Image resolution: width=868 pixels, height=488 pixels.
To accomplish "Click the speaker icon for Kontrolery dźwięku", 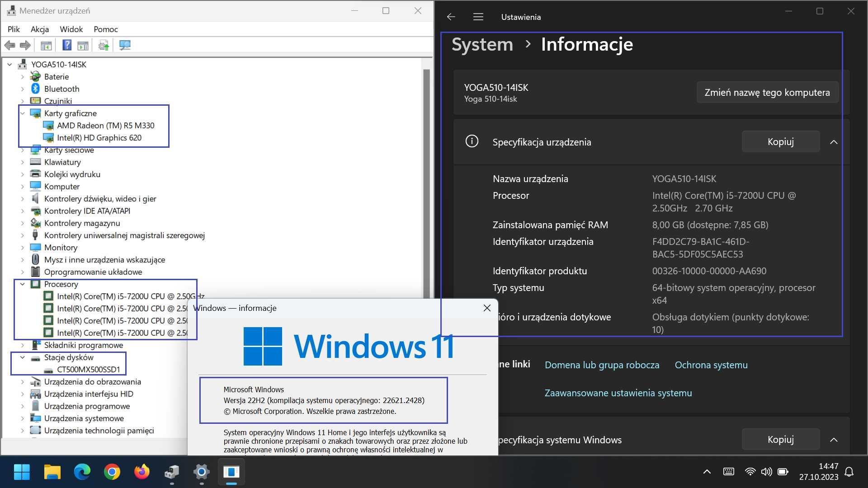I will [x=35, y=198].
